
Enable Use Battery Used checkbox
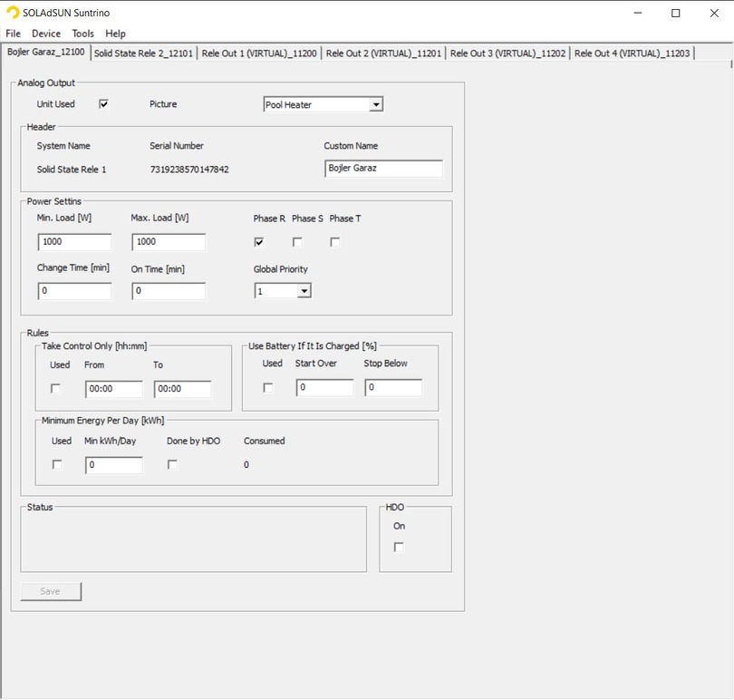[268, 388]
